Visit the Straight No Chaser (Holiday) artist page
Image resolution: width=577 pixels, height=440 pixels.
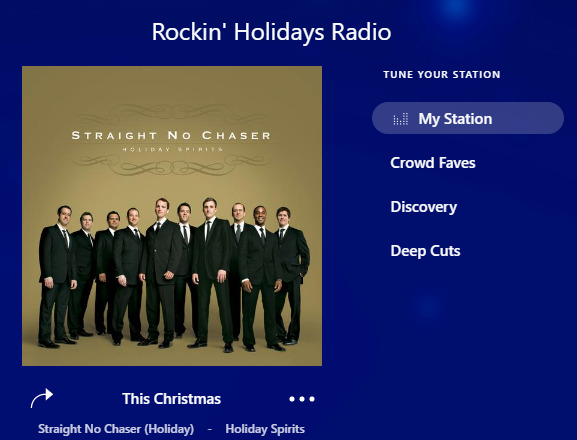pos(116,429)
